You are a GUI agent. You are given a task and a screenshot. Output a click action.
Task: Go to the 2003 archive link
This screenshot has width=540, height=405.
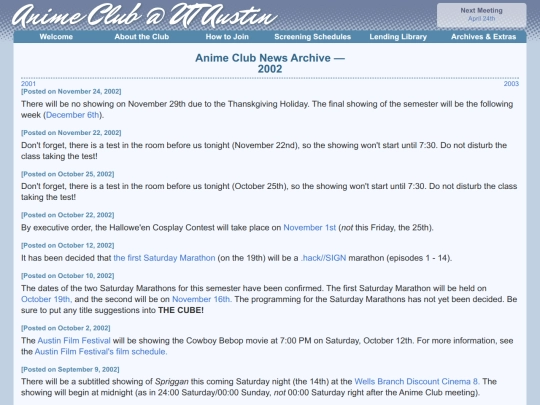(x=511, y=84)
